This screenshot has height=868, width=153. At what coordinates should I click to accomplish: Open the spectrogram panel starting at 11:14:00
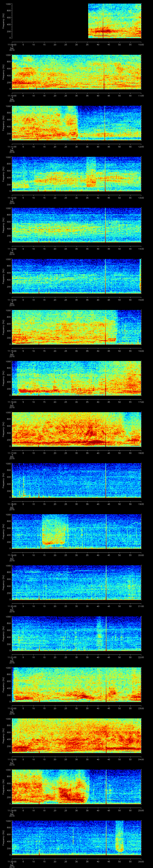click(x=77, y=276)
